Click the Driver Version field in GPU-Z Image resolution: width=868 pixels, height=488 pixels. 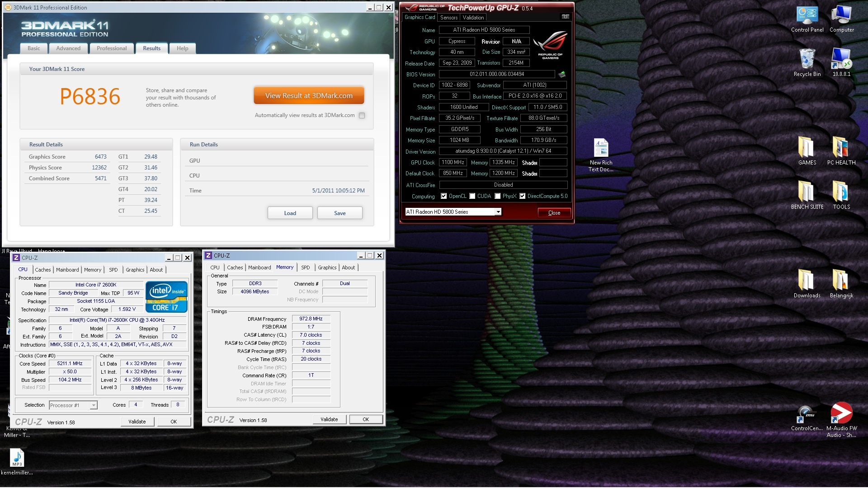(503, 151)
